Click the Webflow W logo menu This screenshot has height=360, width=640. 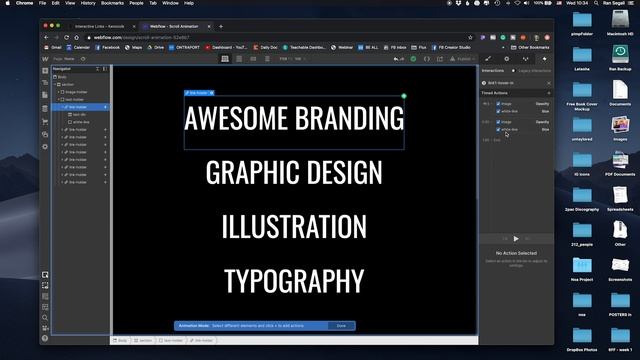pos(45,59)
